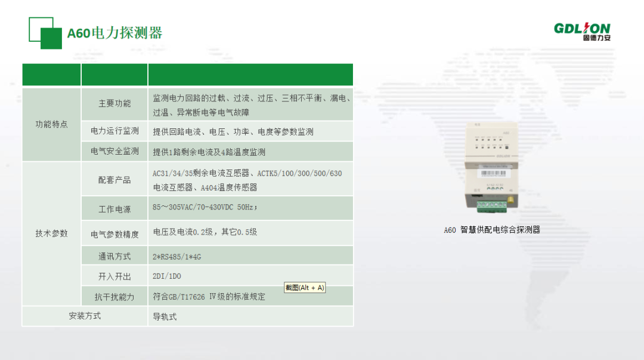
Task: Select the 功能特点 cell
Action: coord(51,124)
